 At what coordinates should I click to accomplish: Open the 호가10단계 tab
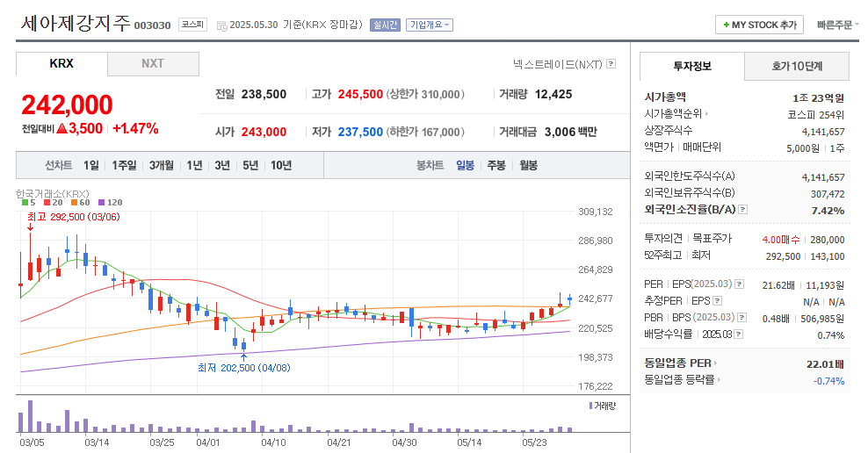[x=797, y=67]
